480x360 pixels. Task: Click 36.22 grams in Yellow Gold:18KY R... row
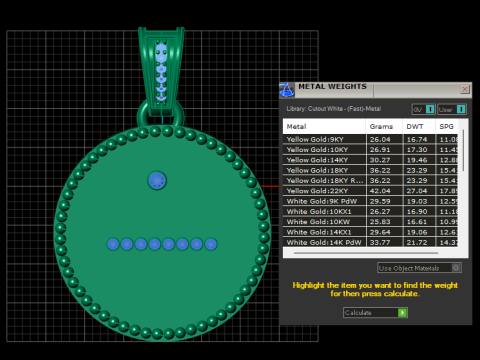coord(380,181)
